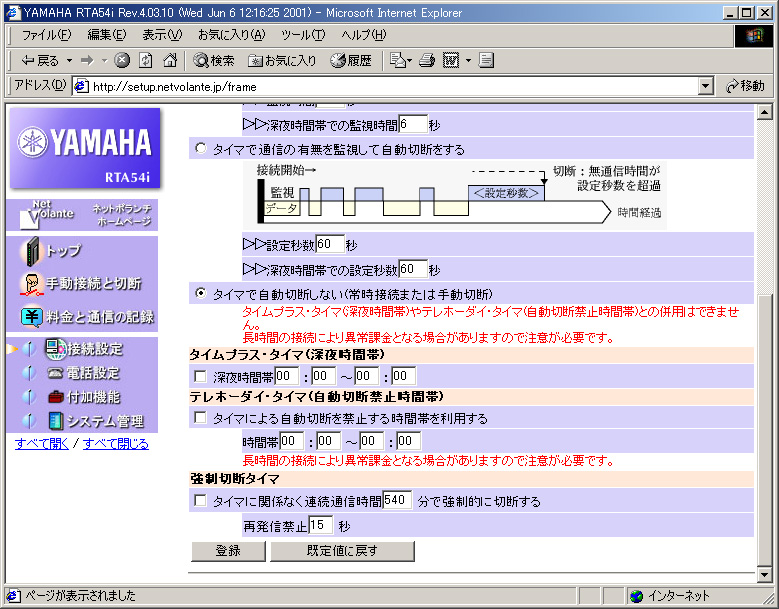Click the Print icon in toolbar

[x=427, y=60]
